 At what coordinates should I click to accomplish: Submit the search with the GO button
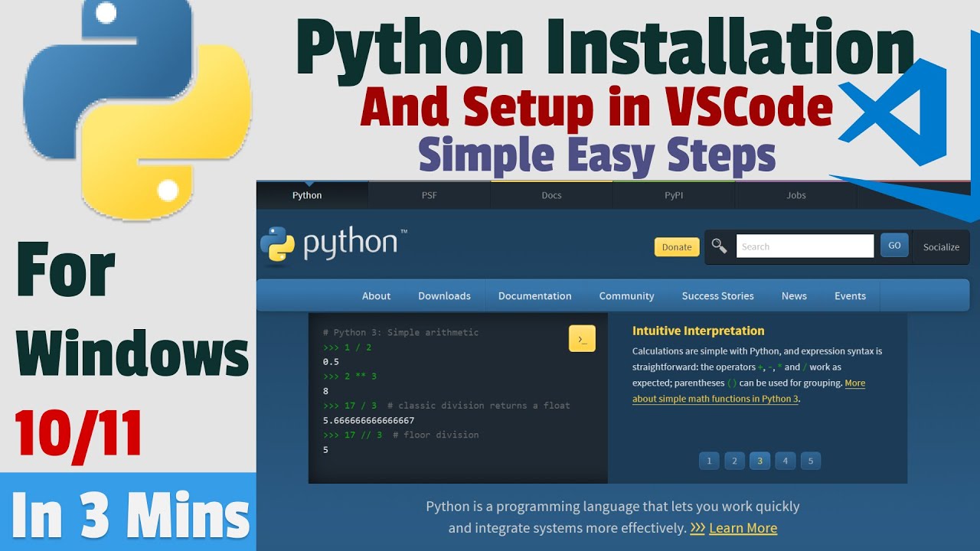tap(894, 246)
